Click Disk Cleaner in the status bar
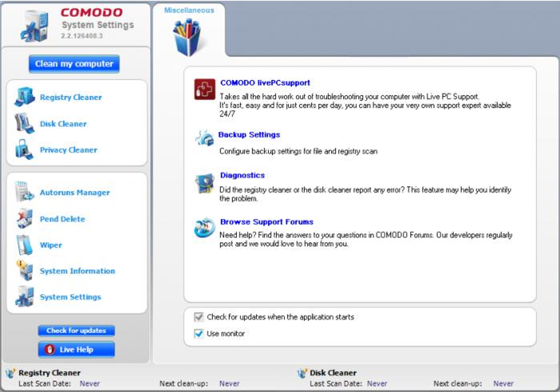The width and height of the screenshot is (560, 392). (333, 372)
